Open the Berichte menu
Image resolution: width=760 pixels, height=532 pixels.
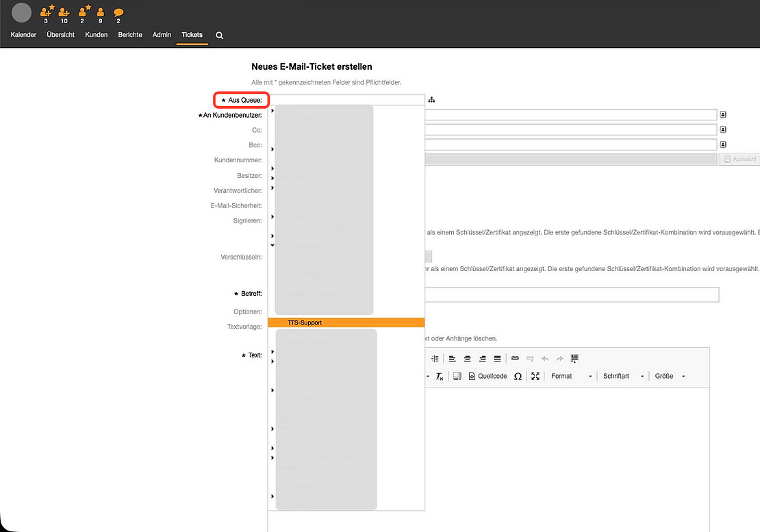point(130,35)
